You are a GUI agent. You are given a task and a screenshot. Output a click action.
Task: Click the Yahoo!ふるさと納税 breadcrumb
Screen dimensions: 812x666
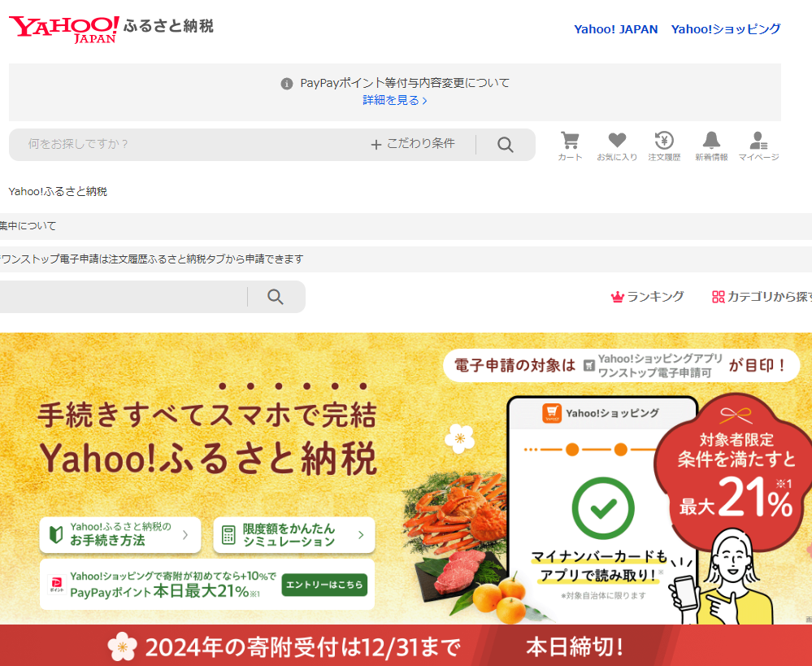point(58,192)
